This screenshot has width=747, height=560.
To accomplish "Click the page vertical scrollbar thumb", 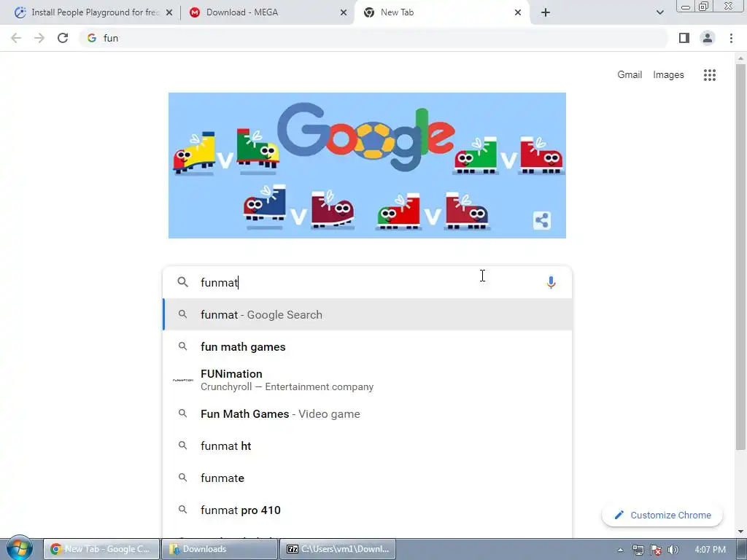I will [x=740, y=257].
